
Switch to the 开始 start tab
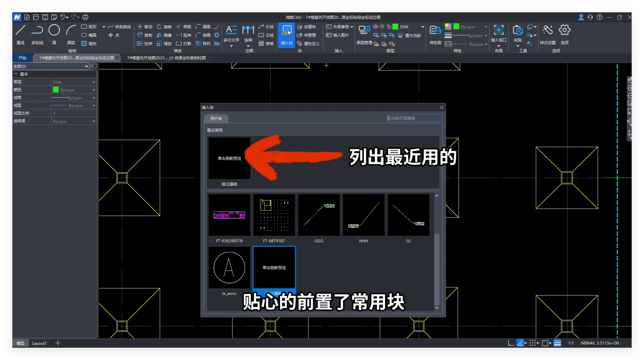click(22, 58)
